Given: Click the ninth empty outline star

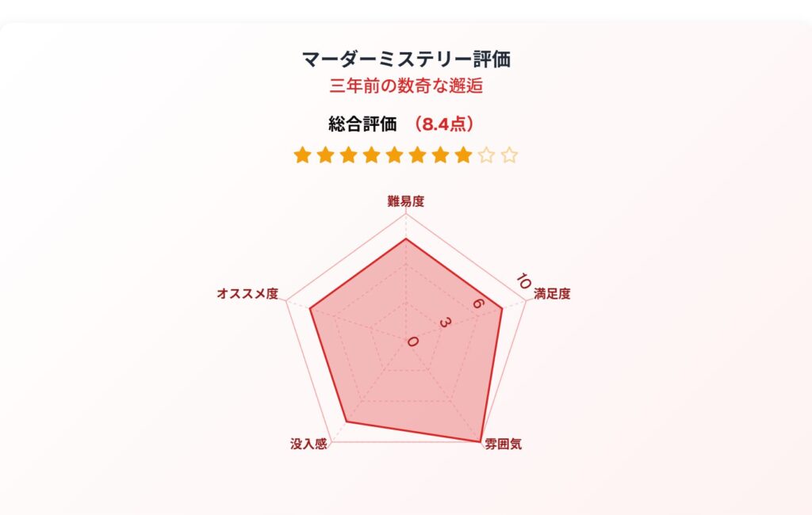Looking at the screenshot, I should click(x=486, y=154).
